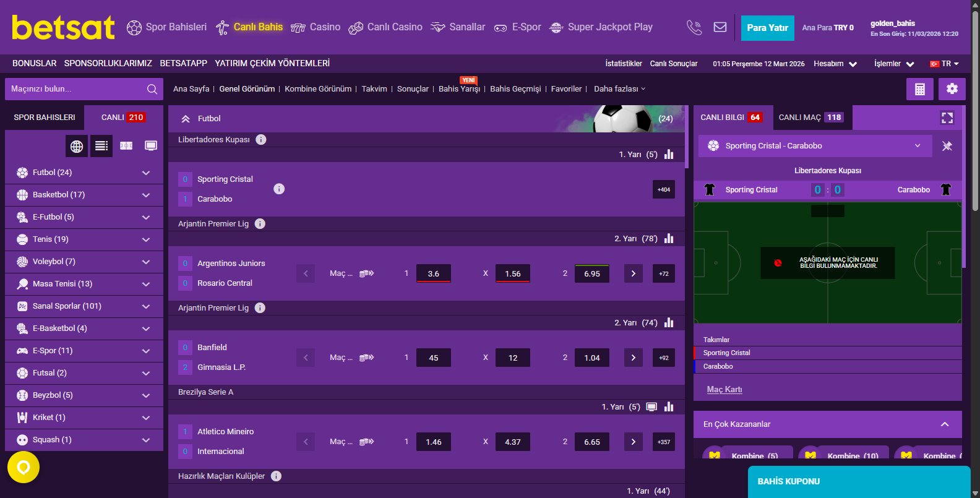Select odds 3.6 for Argentinos Juniors
The height and width of the screenshot is (498, 980).
(x=433, y=273)
